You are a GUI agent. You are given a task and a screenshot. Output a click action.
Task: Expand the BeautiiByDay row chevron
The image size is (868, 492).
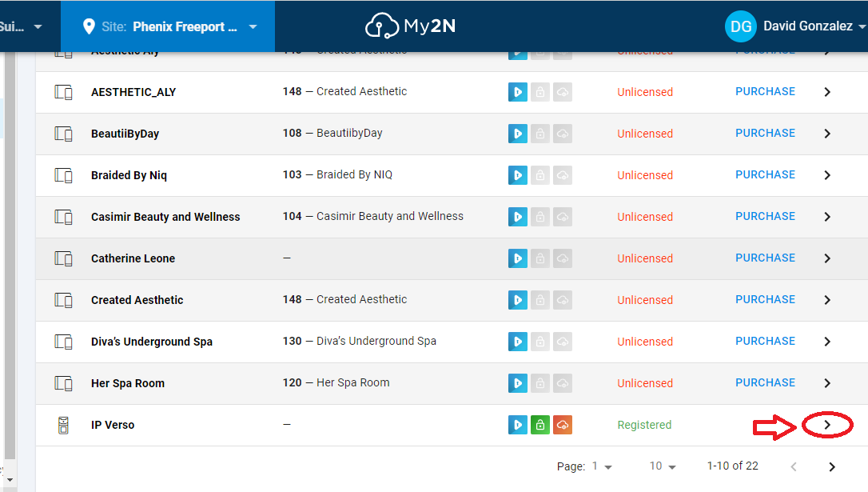coord(827,134)
